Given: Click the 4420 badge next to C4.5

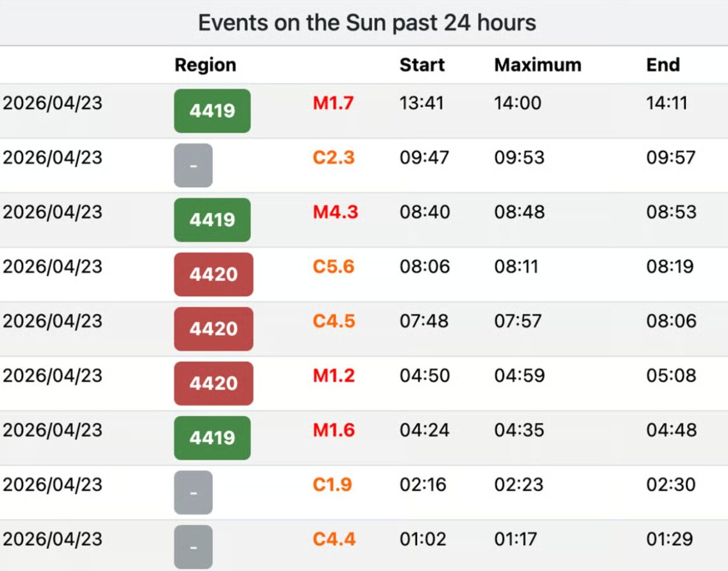Looking at the screenshot, I should pyautogui.click(x=213, y=329).
